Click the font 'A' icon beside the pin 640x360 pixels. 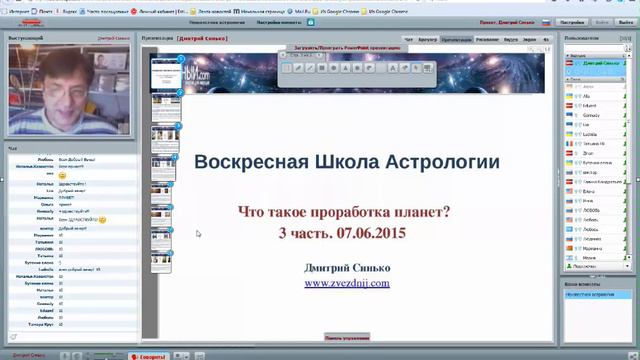pyautogui.click(x=392, y=68)
